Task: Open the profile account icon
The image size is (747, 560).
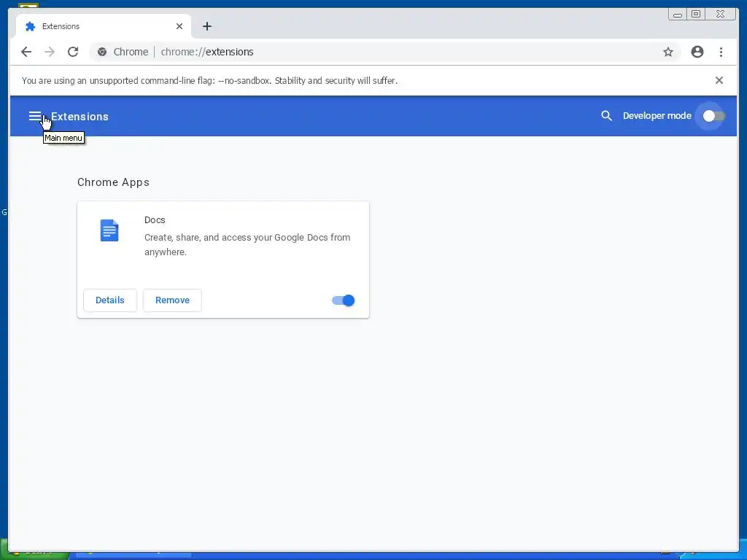Action: (697, 52)
